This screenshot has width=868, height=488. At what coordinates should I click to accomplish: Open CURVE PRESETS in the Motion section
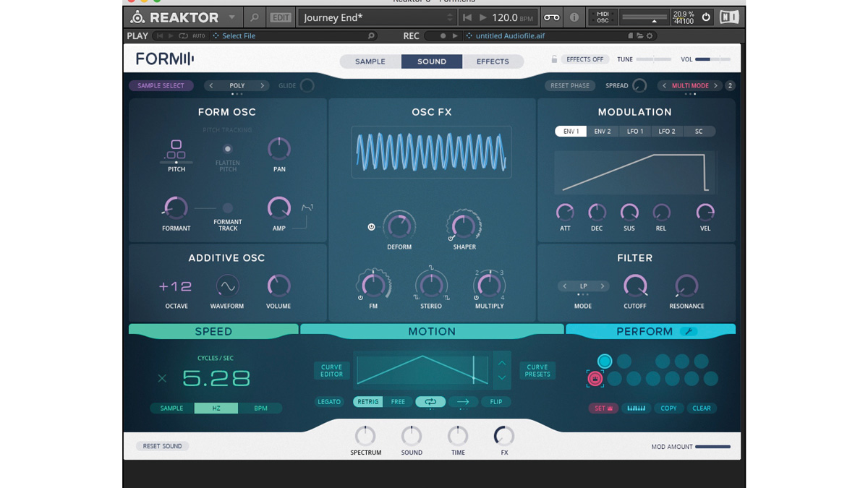[537, 370]
